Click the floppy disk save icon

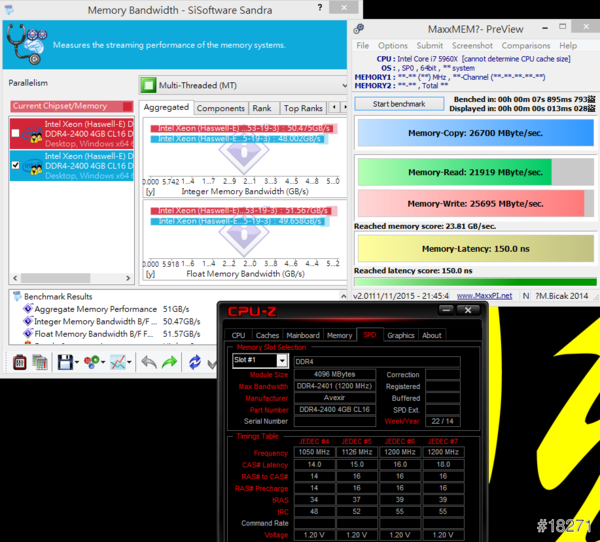(65, 362)
